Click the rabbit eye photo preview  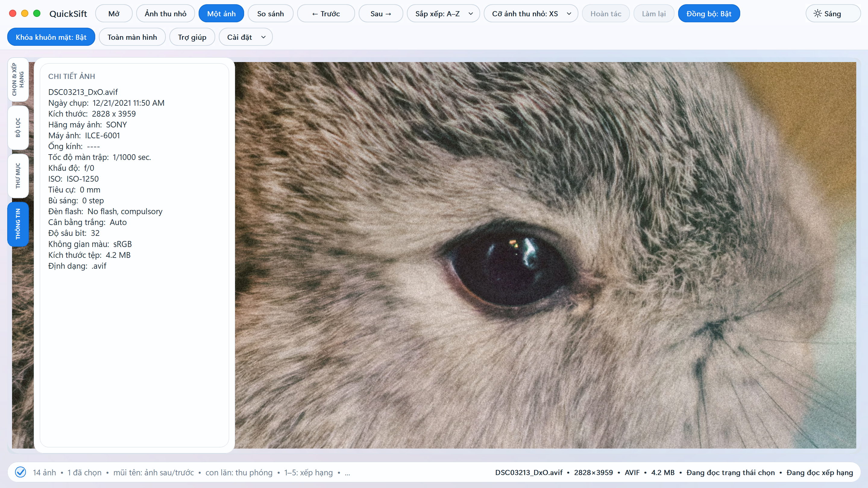click(545, 255)
